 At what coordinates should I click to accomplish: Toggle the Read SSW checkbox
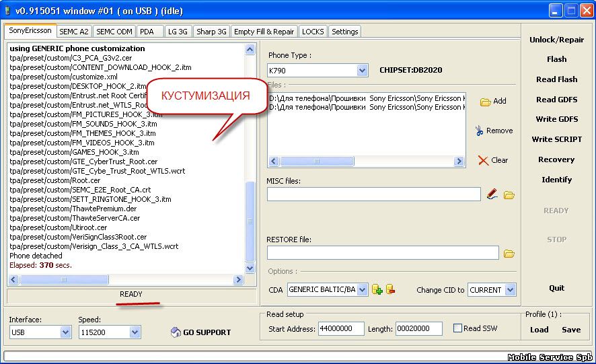(x=458, y=328)
